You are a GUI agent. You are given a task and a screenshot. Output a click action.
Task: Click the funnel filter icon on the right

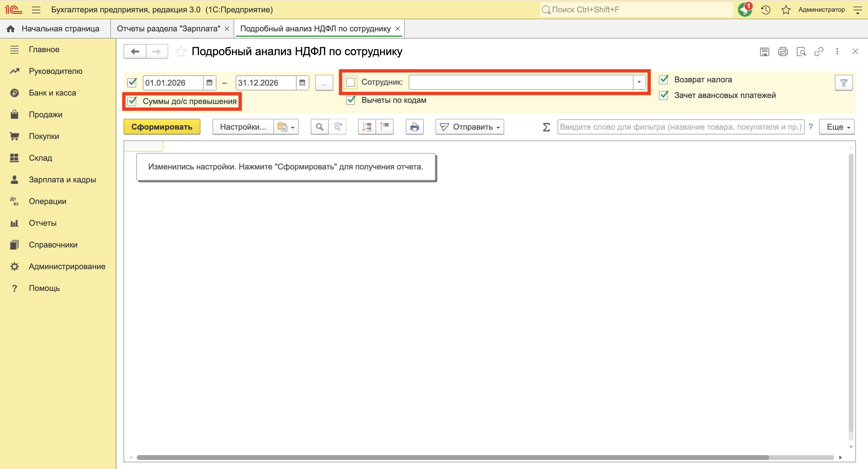[x=843, y=83]
